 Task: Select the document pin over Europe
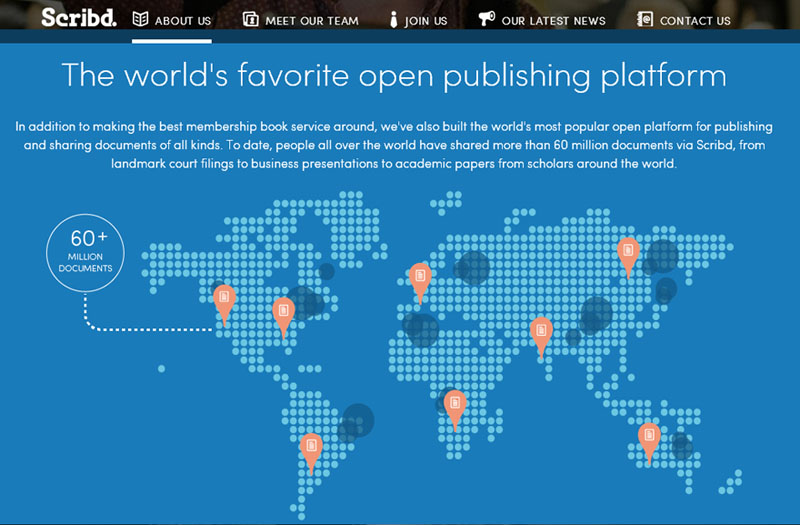coord(420,284)
